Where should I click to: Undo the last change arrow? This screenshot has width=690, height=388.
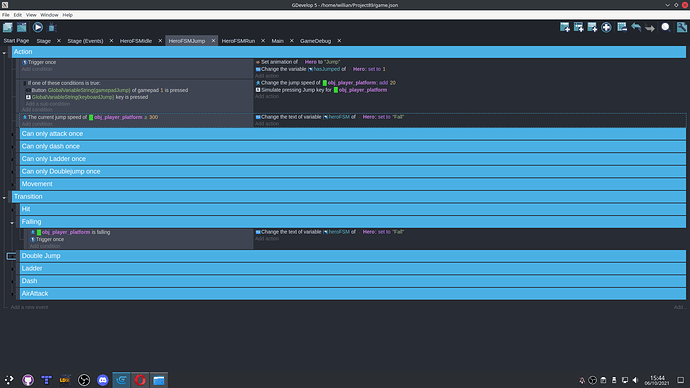[636, 27]
